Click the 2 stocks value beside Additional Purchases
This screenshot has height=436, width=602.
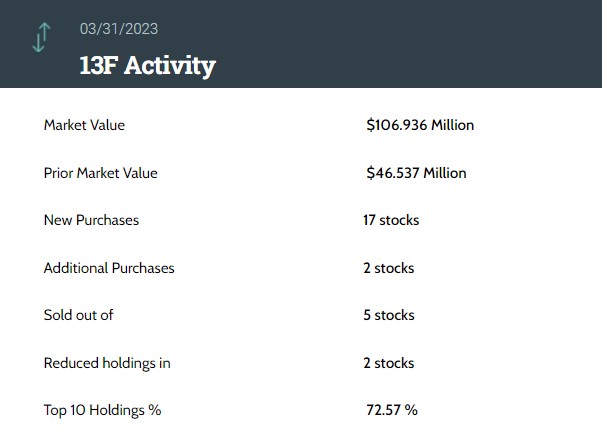(x=388, y=268)
